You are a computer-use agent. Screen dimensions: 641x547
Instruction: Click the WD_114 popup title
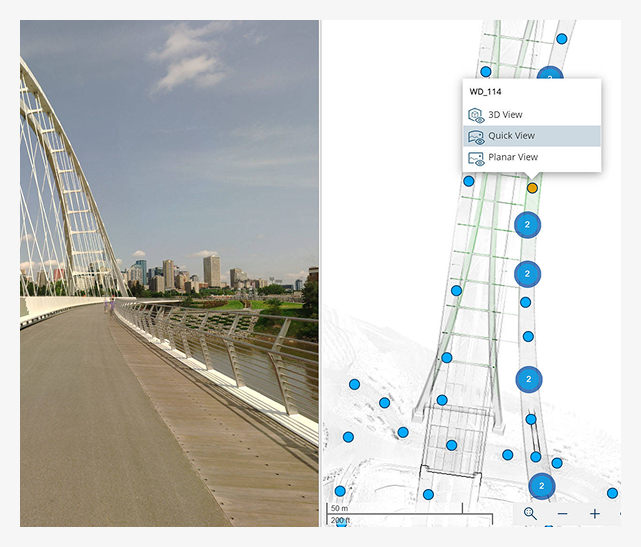coord(485,92)
